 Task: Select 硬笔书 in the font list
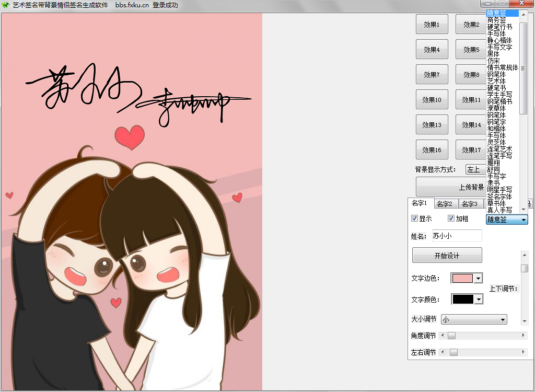point(503,88)
